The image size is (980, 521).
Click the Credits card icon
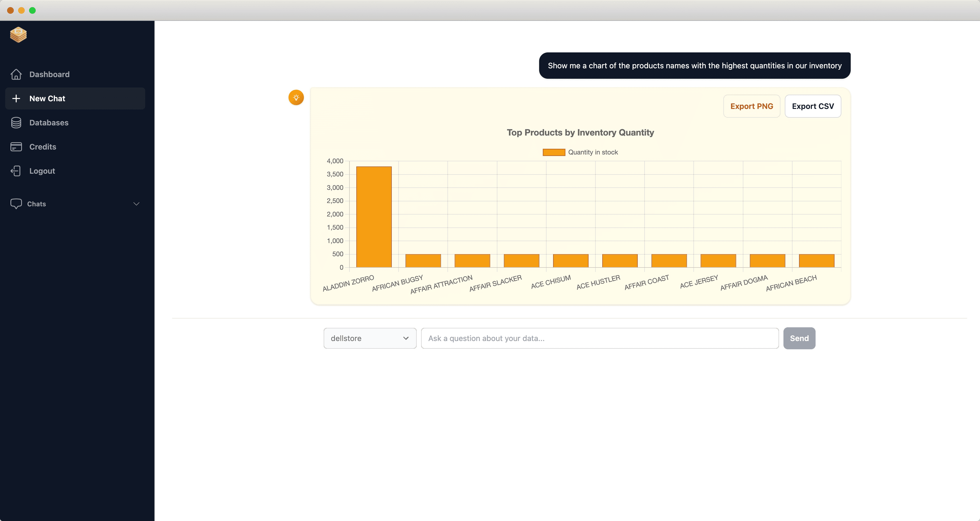tap(16, 147)
